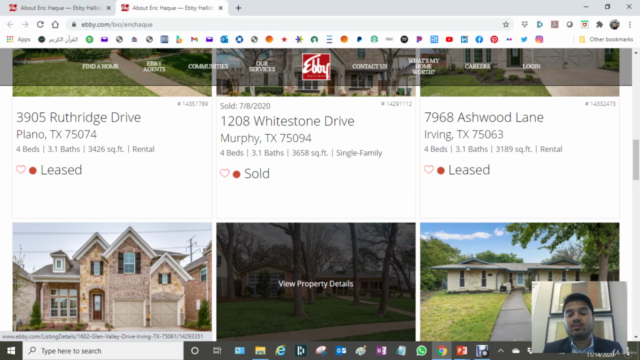Image resolution: width=640 pixels, height=360 pixels.
Task: Open the Contact Us menu item
Action: pos(369,66)
